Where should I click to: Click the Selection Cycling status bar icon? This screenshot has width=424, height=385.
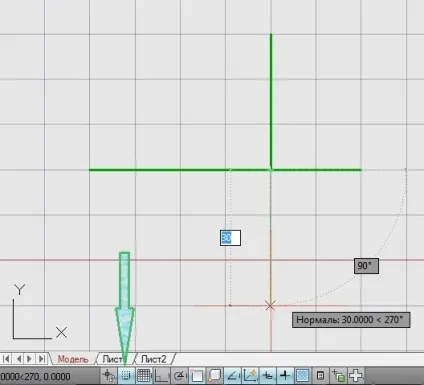click(338, 376)
